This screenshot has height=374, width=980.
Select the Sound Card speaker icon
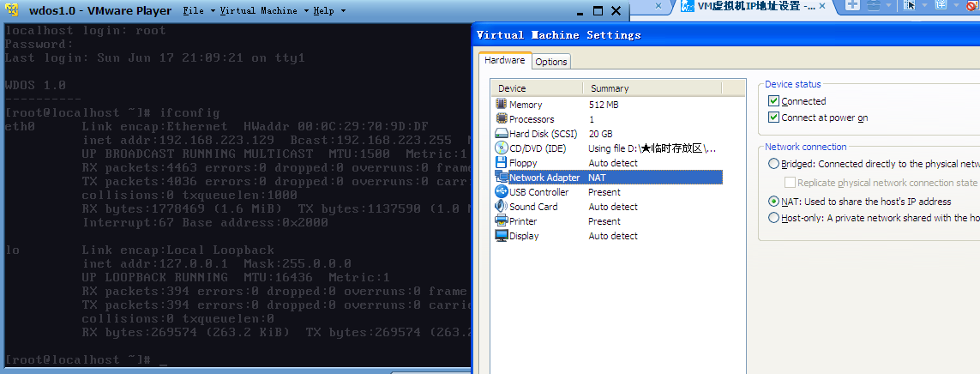[x=502, y=206]
